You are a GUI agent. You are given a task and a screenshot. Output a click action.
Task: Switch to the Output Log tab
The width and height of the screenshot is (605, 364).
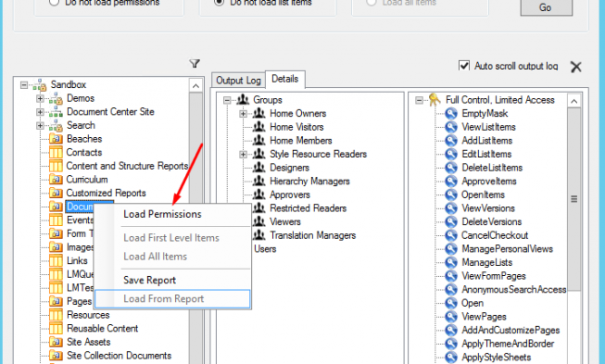(x=238, y=81)
